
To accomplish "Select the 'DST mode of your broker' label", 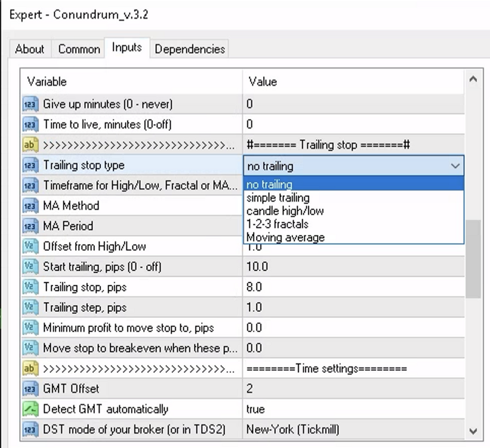I will (x=134, y=429).
